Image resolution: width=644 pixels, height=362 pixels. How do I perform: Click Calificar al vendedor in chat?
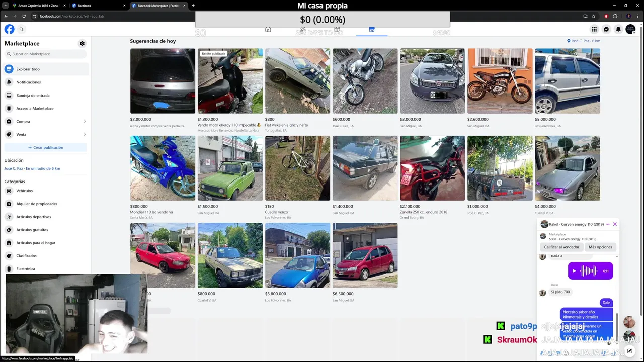561,247
